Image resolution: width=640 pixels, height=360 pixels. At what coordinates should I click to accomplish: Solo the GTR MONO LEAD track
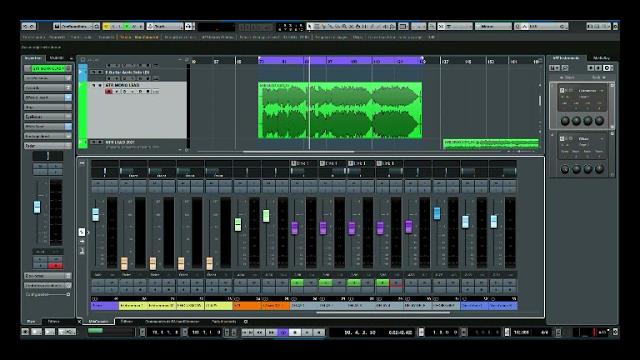[100, 85]
